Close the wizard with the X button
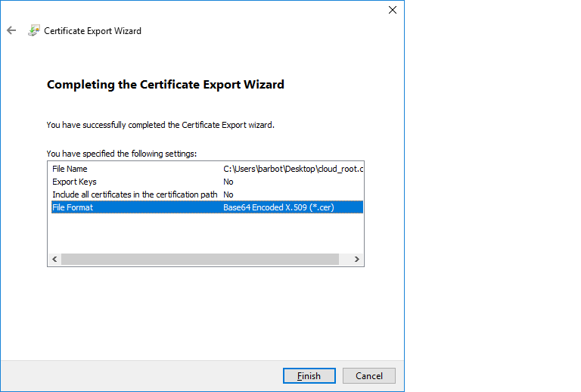 [x=392, y=10]
